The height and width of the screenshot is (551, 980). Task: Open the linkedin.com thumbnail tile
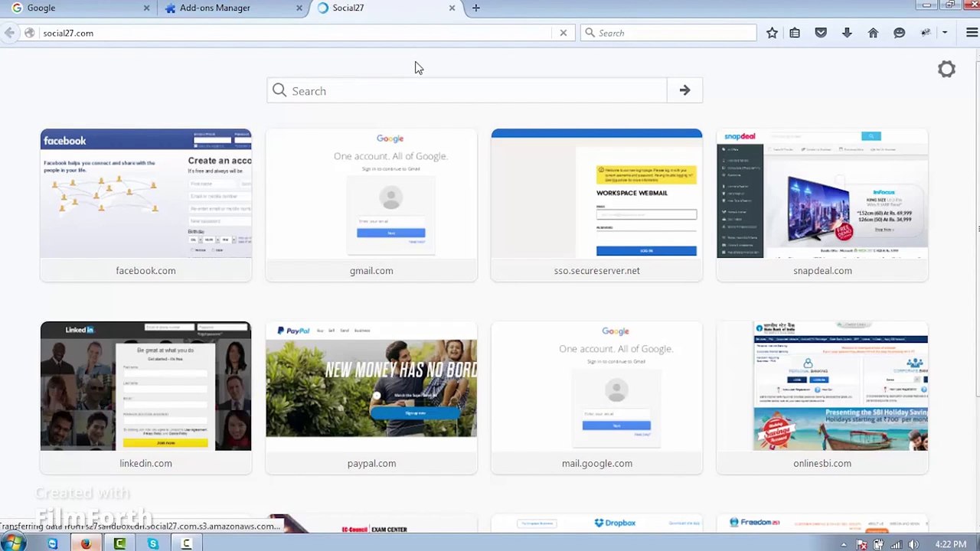[145, 398]
